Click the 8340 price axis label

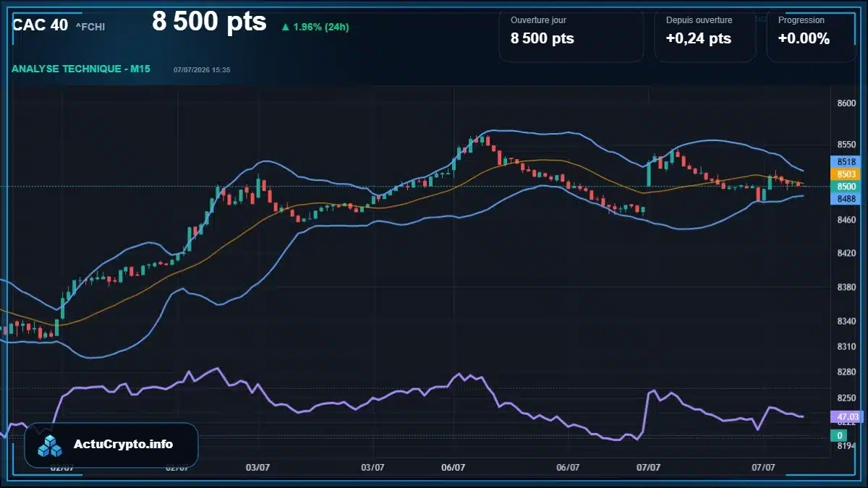pyautogui.click(x=846, y=322)
